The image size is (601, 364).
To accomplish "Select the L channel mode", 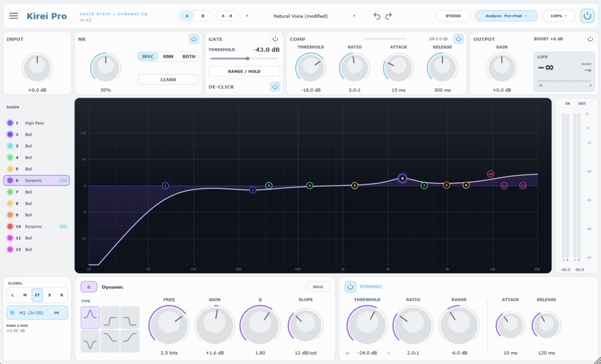I will tap(13, 295).
